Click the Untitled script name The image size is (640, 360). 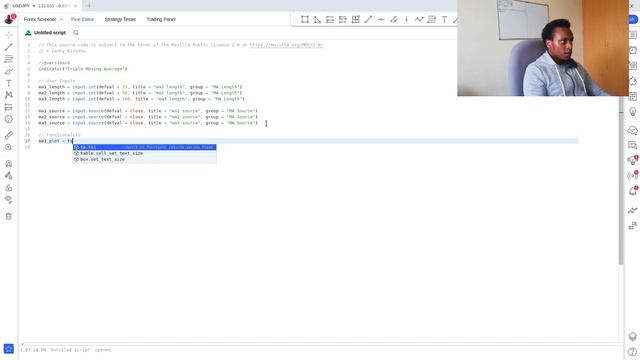pyautogui.click(x=50, y=33)
